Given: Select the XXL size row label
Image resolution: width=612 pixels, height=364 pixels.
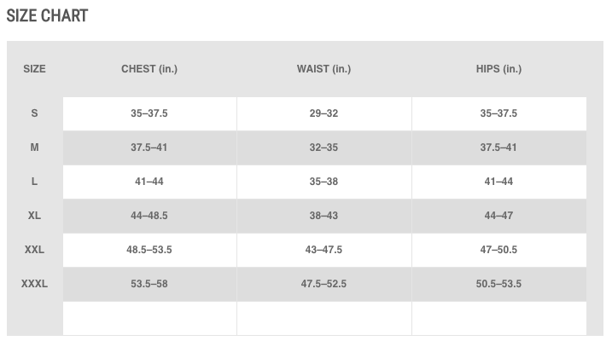Looking at the screenshot, I should [34, 250].
